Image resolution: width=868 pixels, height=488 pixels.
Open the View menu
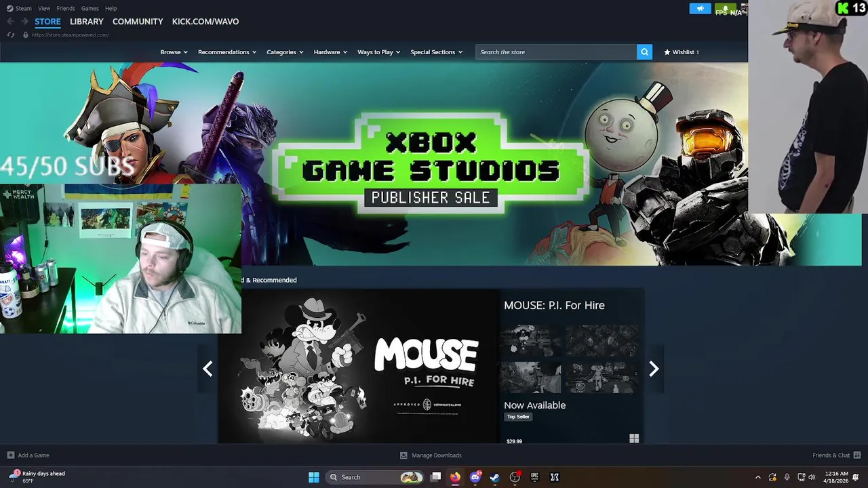(44, 8)
